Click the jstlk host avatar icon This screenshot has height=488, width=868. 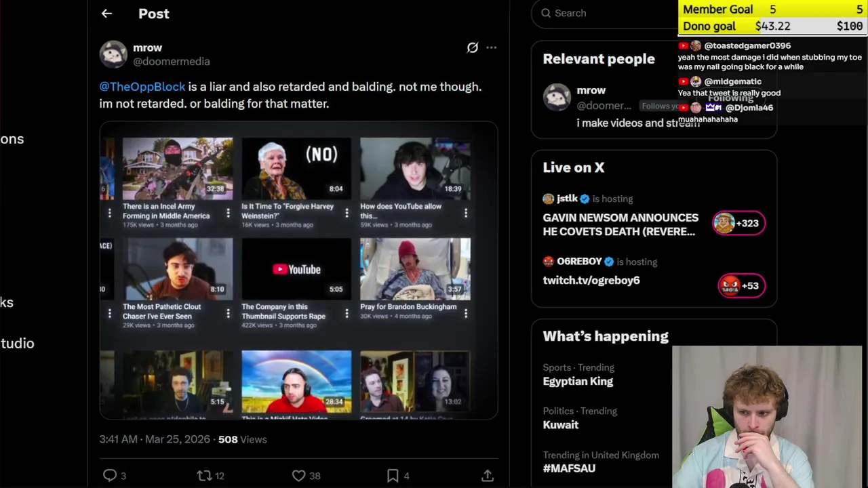(x=548, y=199)
